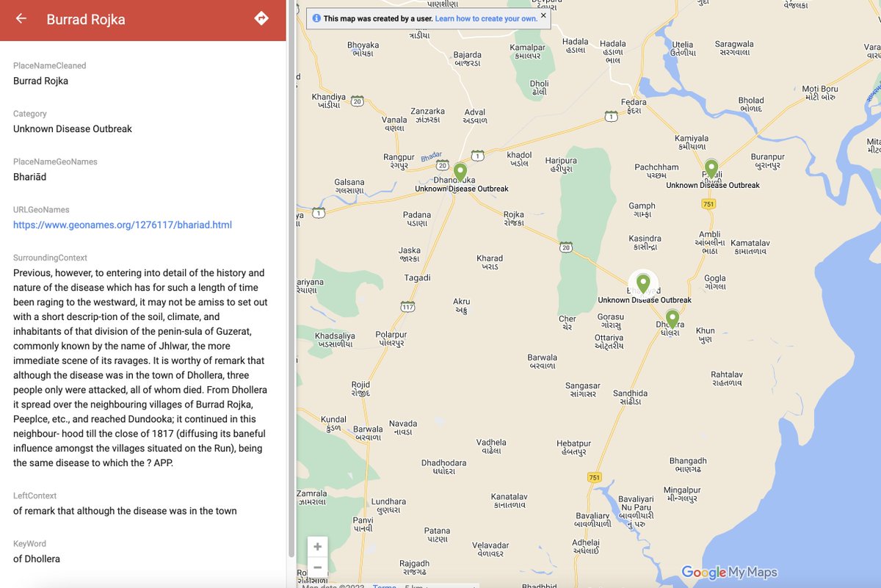881x588 pixels.
Task: Close the user-created map notice
Action: click(x=543, y=15)
